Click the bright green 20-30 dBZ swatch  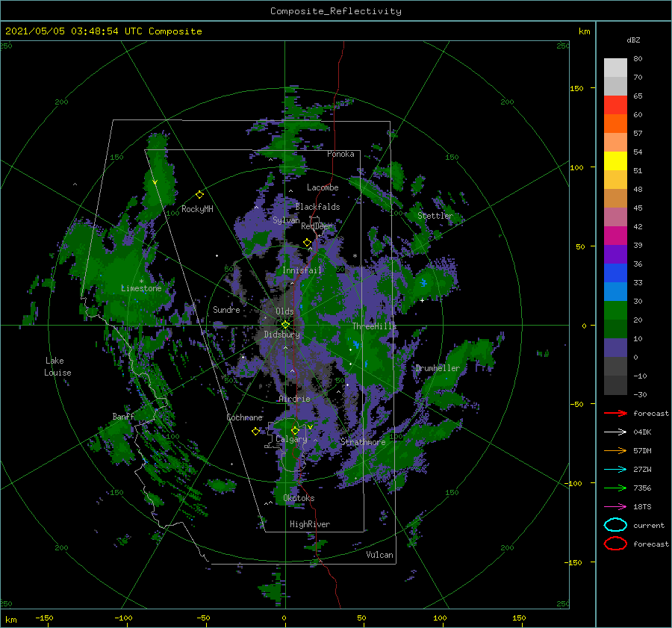pyautogui.click(x=615, y=311)
